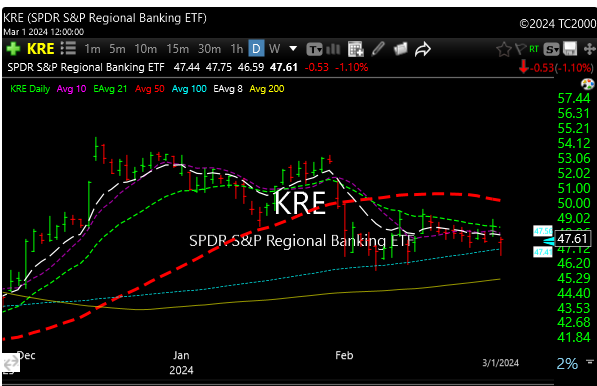Image resolution: width=597 pixels, height=386 pixels.
Task: Click the green plus add indicator icon
Action: tap(13, 49)
